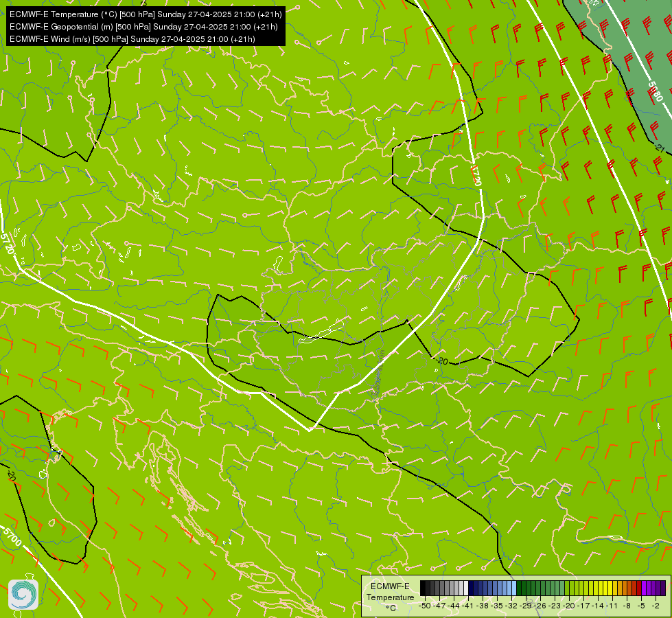Click the -11 value on the legend

point(613,606)
